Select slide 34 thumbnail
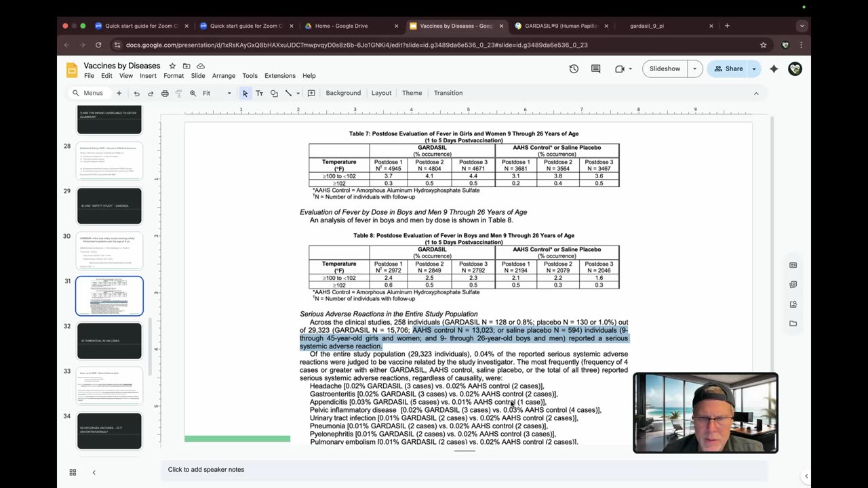The image size is (868, 488). click(109, 431)
